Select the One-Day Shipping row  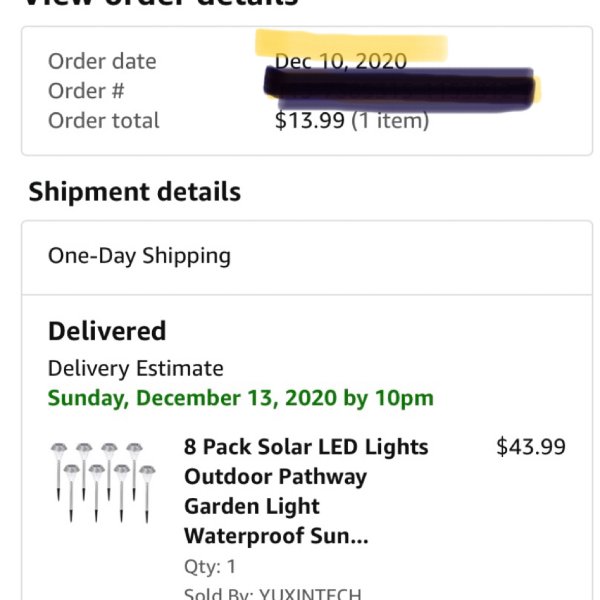coord(307,258)
